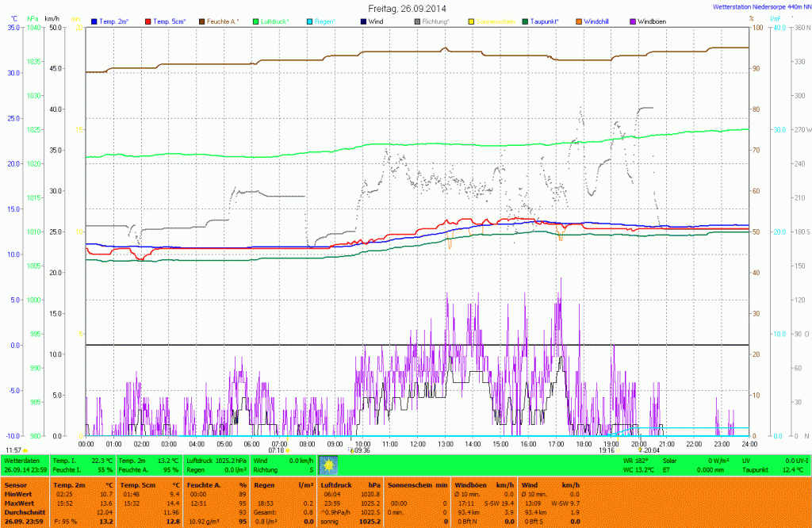This screenshot has height=528, width=812.
Task: Click the sun icon next to 11:57
Action: click(25, 450)
